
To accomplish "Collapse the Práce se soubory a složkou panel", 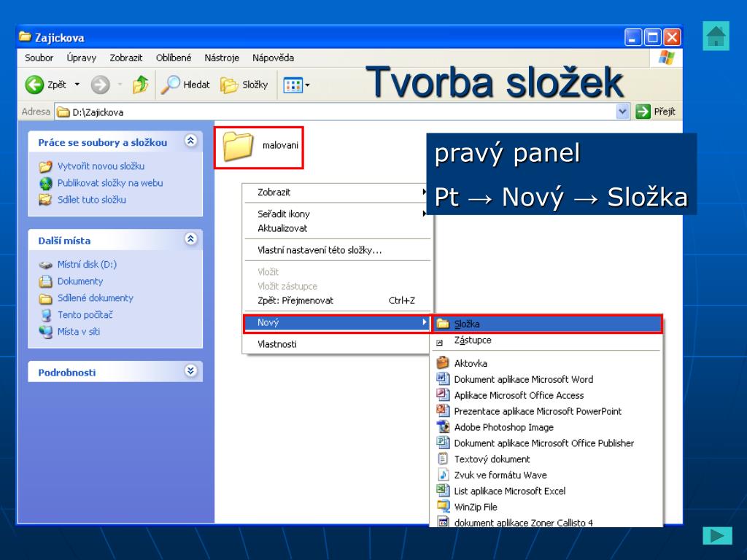I will tap(190, 141).
